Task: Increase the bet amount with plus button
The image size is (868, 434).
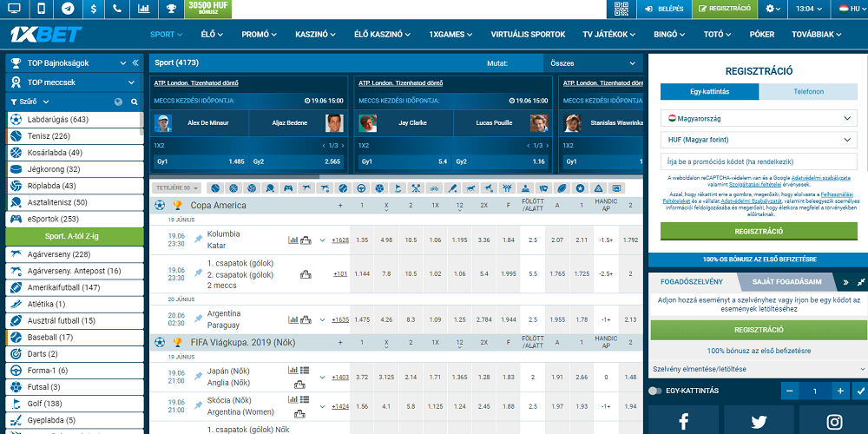Action: point(839,391)
